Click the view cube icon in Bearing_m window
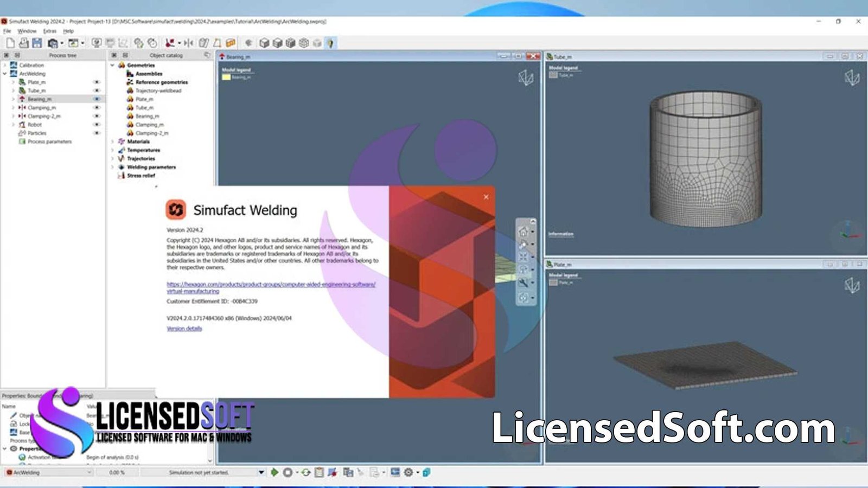This screenshot has width=868, height=488. pyautogui.click(x=525, y=78)
